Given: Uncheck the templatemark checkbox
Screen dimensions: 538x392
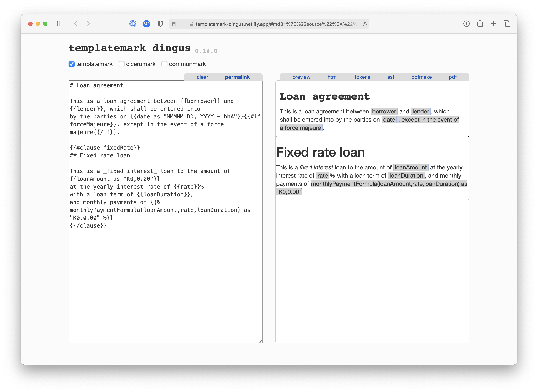Looking at the screenshot, I should pyautogui.click(x=71, y=64).
